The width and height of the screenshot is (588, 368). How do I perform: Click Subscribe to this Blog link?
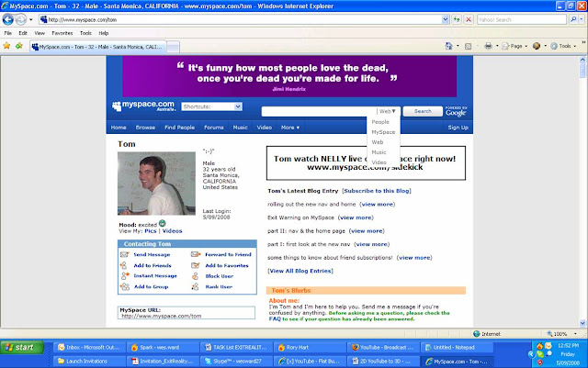click(x=377, y=191)
